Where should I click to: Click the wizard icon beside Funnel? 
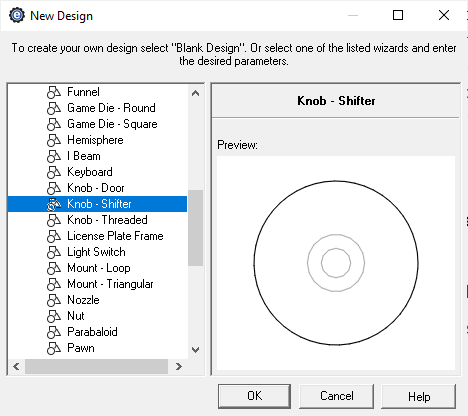[x=54, y=92]
